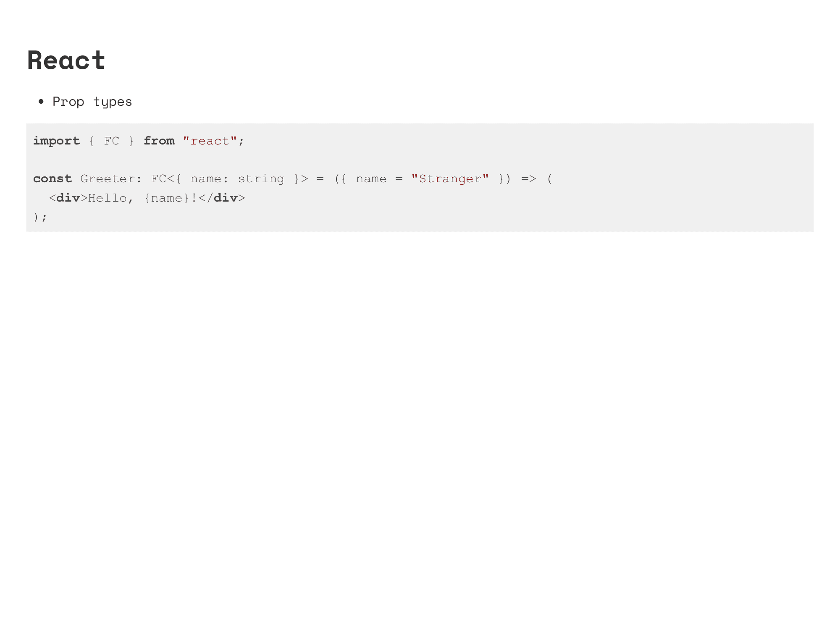Click the opening div tag
Screen dimensions: 840x630
(x=68, y=198)
